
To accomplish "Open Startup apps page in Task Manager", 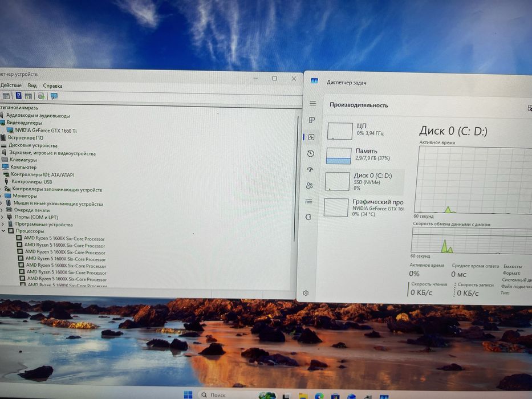I will (x=310, y=169).
